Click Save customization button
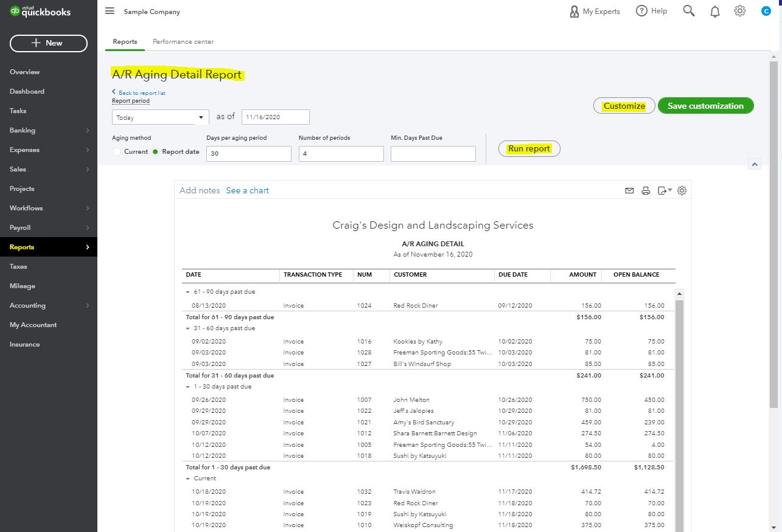Screen dimensions: 782x532 tap(705, 106)
